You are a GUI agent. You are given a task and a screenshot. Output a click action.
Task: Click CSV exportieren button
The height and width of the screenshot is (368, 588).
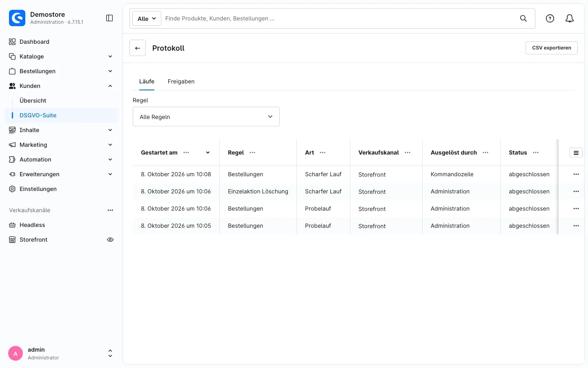coord(552,48)
